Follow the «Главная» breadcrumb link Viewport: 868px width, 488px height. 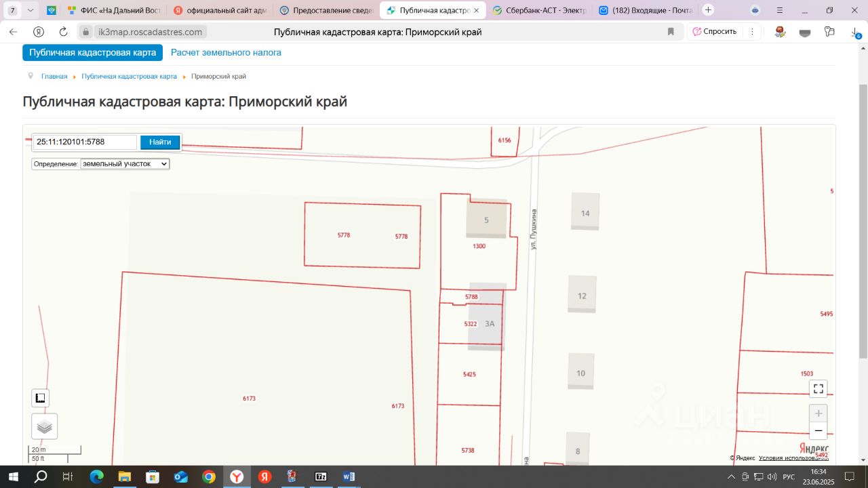pos(54,77)
